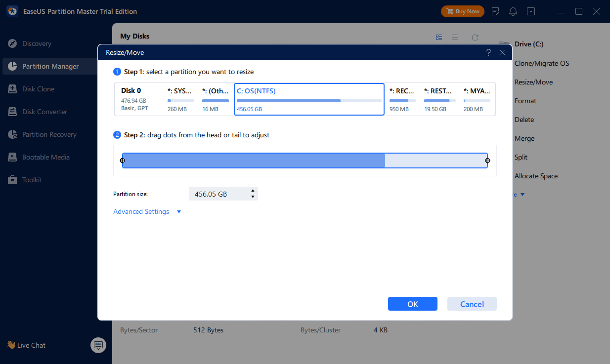The width and height of the screenshot is (610, 364).
Task: Select the 16 MB Other partition
Action: [216, 99]
